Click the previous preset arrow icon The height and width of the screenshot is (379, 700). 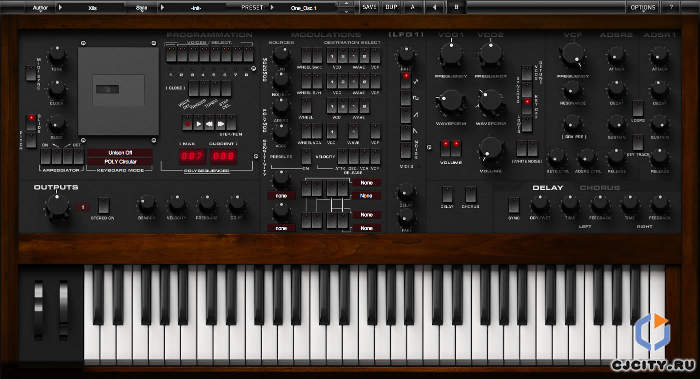[434, 7]
